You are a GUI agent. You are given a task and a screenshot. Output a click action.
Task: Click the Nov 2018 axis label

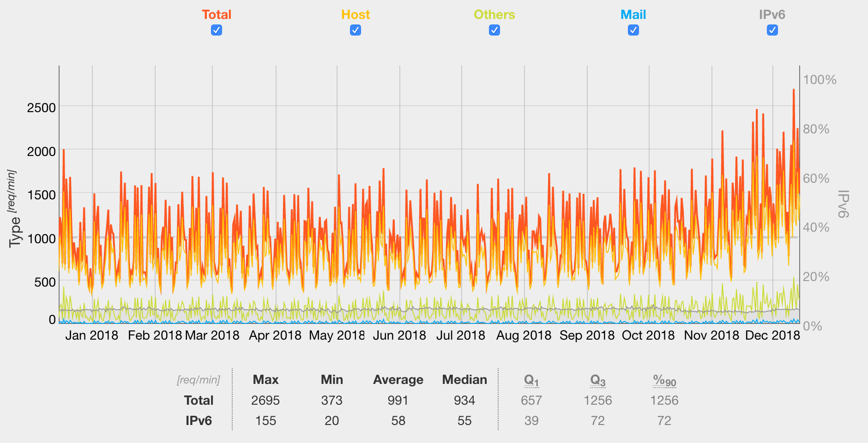click(x=711, y=335)
